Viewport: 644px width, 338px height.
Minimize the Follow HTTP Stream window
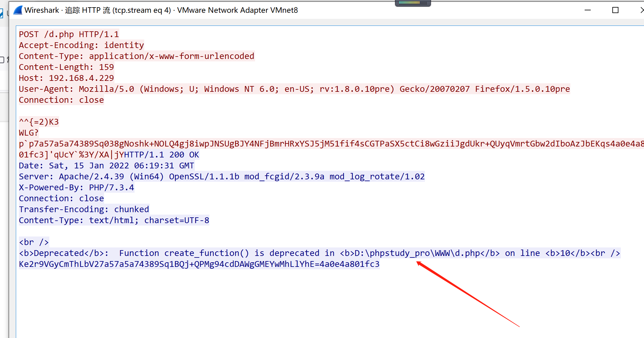click(x=588, y=10)
